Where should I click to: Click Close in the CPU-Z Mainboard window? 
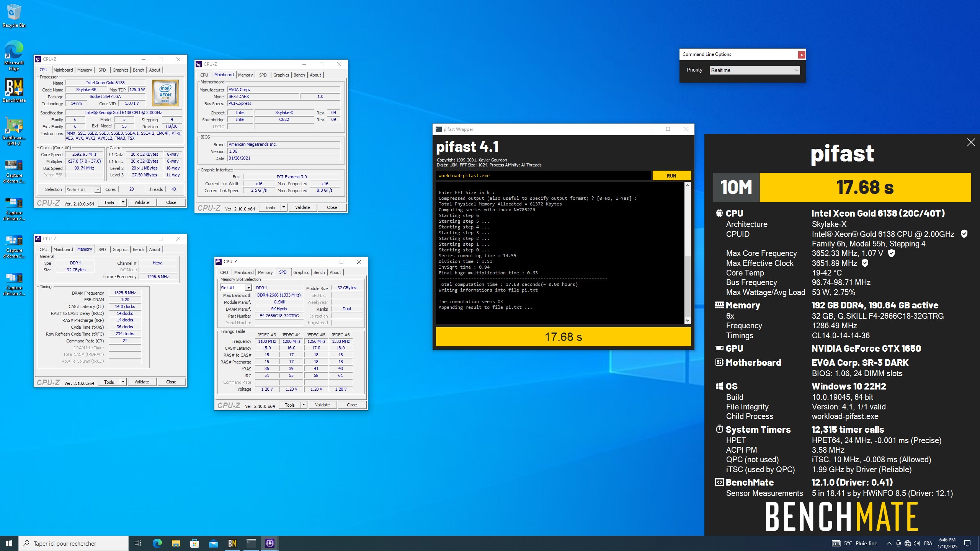(332, 207)
